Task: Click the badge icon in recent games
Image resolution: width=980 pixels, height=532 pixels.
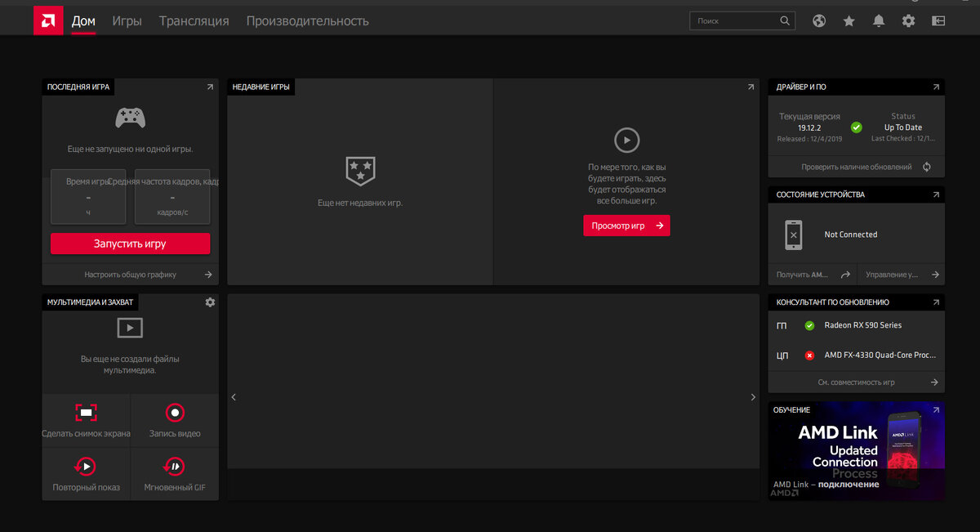Action: click(x=360, y=172)
